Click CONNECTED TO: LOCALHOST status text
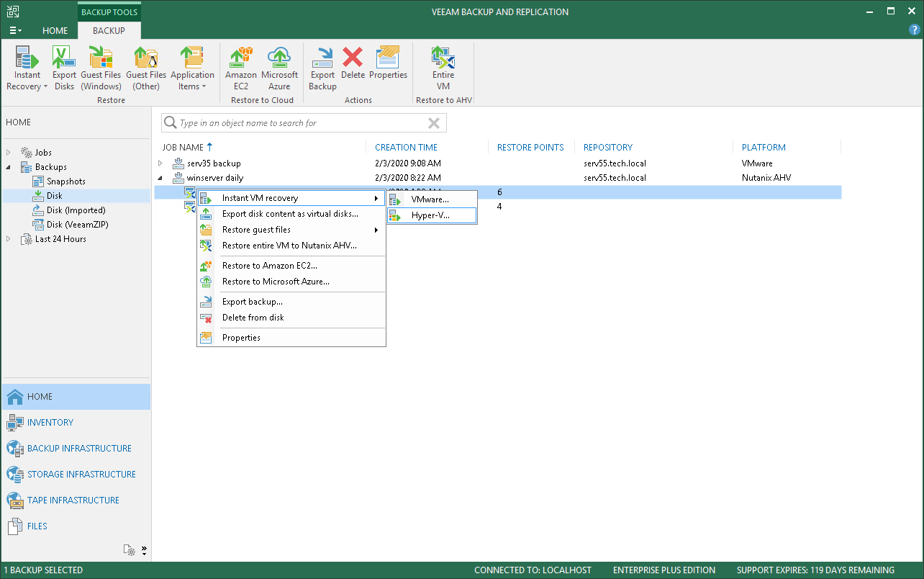This screenshot has width=924, height=579. [x=533, y=570]
